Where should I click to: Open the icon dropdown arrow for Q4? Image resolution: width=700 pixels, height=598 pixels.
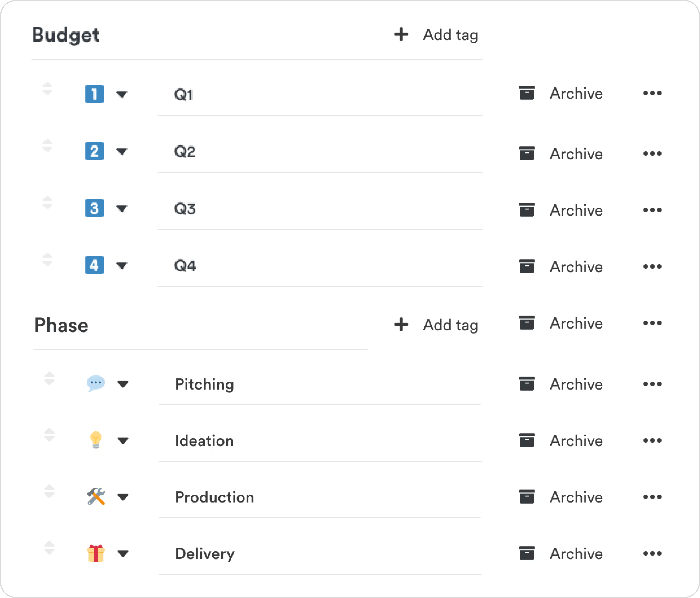tap(122, 265)
